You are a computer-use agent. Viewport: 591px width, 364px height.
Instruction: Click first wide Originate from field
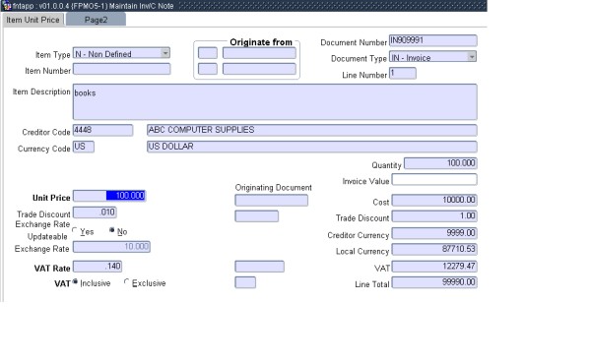click(x=259, y=53)
